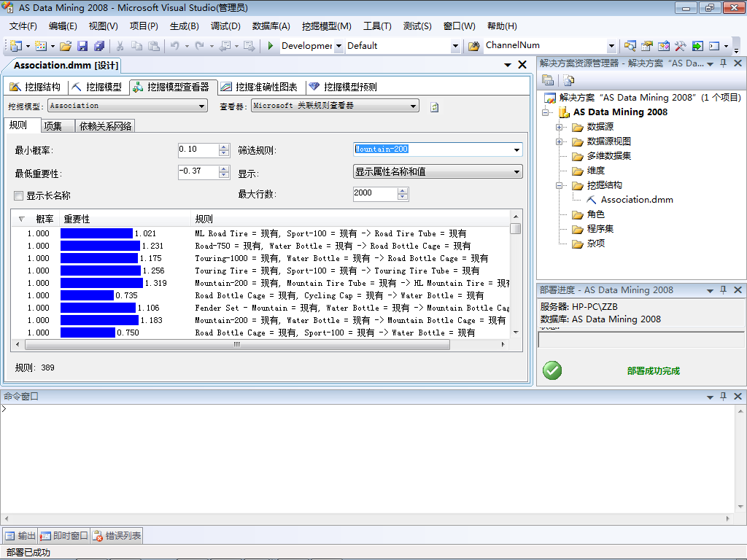Close the Association.dmm design document

(522, 65)
